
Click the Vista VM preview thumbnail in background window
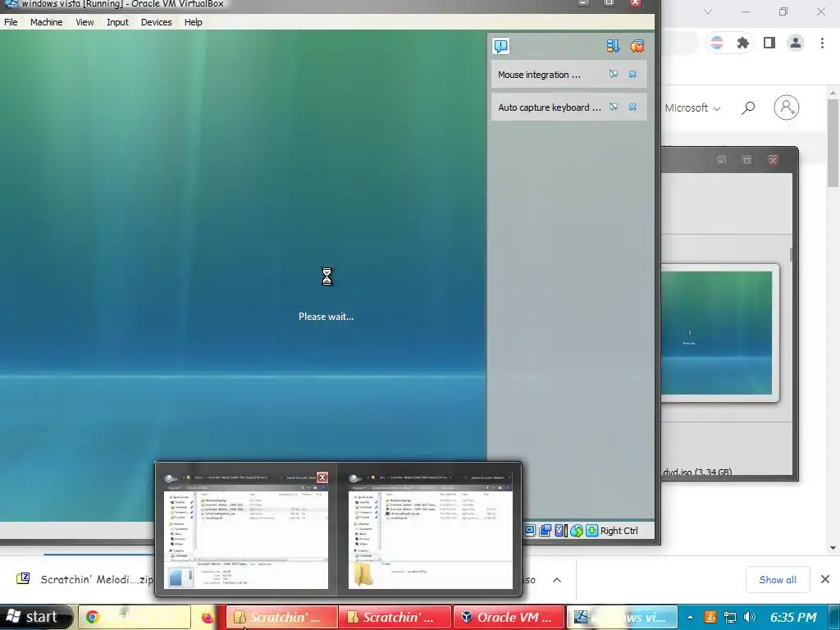click(717, 333)
